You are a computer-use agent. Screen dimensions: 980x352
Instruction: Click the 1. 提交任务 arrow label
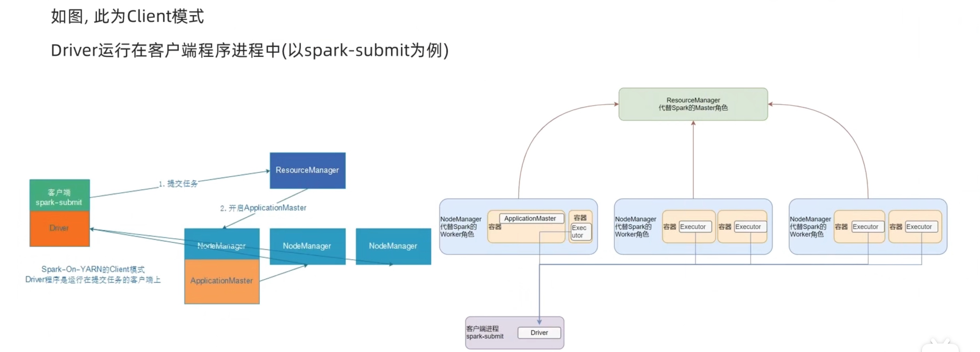[x=178, y=183]
